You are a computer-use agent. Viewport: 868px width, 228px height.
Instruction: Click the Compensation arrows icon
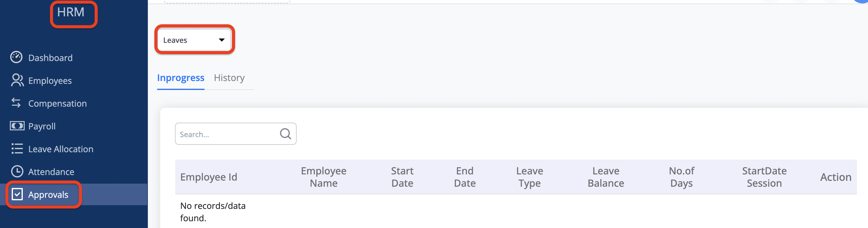coord(16,103)
